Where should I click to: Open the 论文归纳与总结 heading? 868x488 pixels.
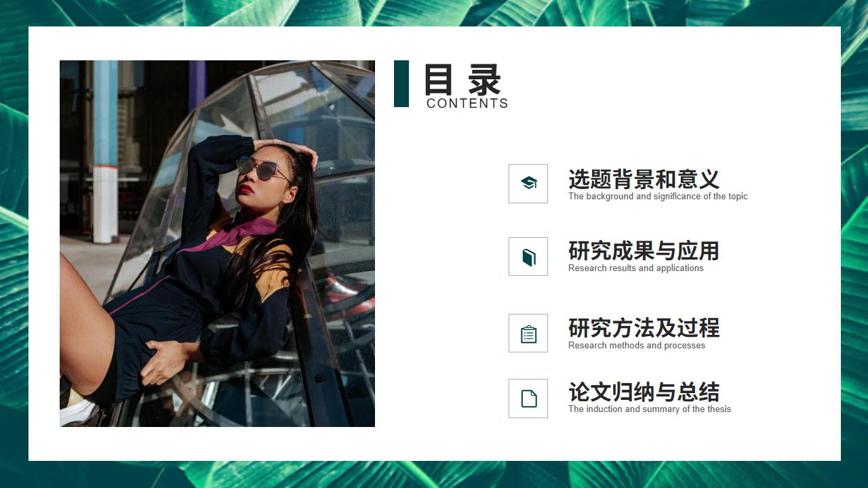click(x=644, y=392)
